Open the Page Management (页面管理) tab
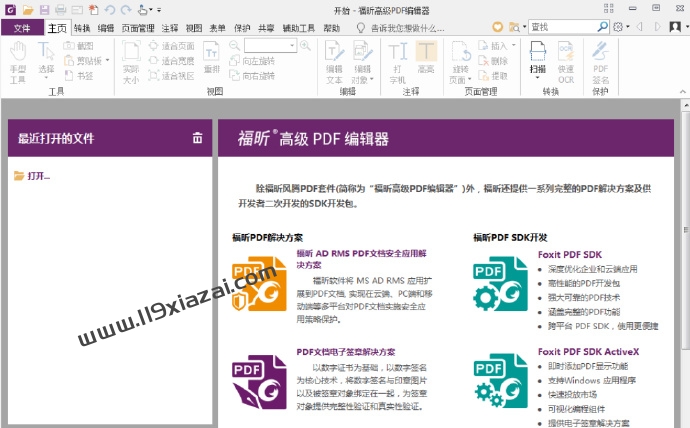The image size is (690, 428). [x=138, y=28]
